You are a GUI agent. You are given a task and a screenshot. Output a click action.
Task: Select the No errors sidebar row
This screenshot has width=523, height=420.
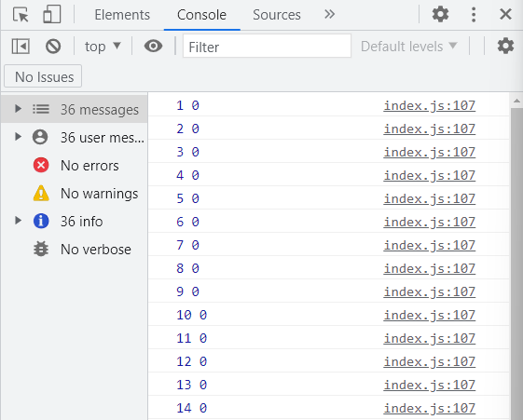(74, 166)
